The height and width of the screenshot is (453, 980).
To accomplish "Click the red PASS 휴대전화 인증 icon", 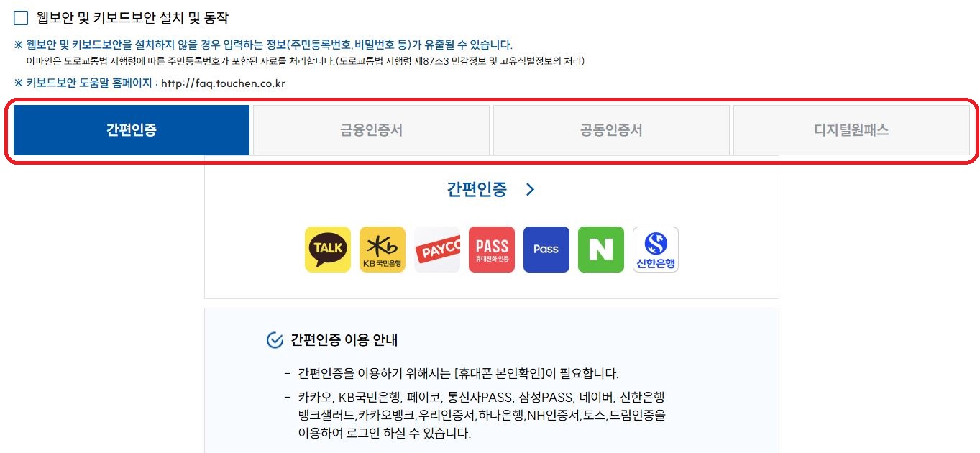I will tap(492, 250).
